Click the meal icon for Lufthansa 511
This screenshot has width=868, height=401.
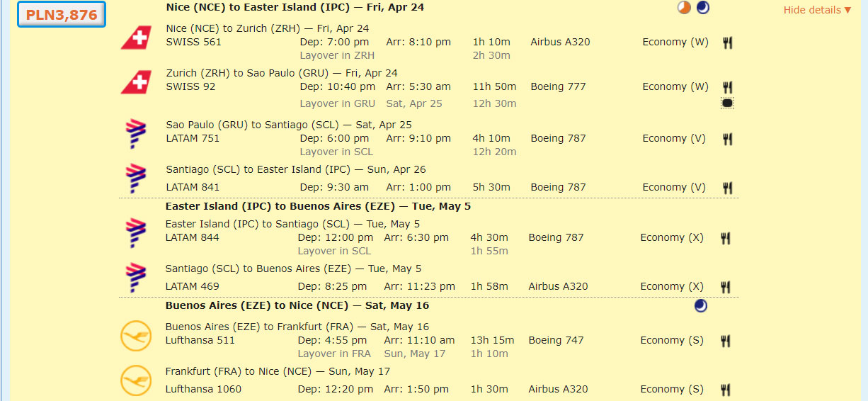[726, 341]
